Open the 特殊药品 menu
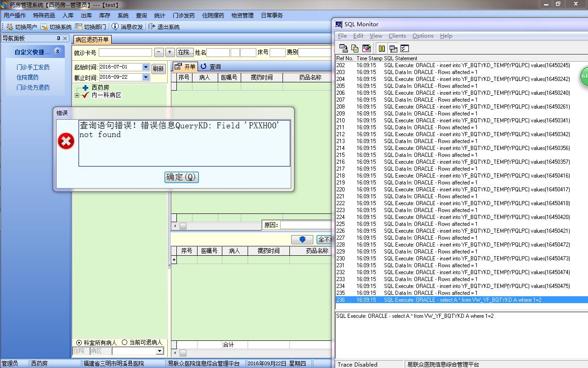 (44, 15)
